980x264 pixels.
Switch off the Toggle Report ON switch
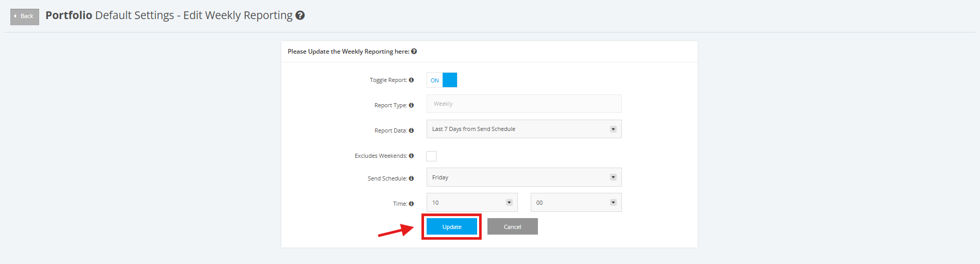tap(442, 80)
